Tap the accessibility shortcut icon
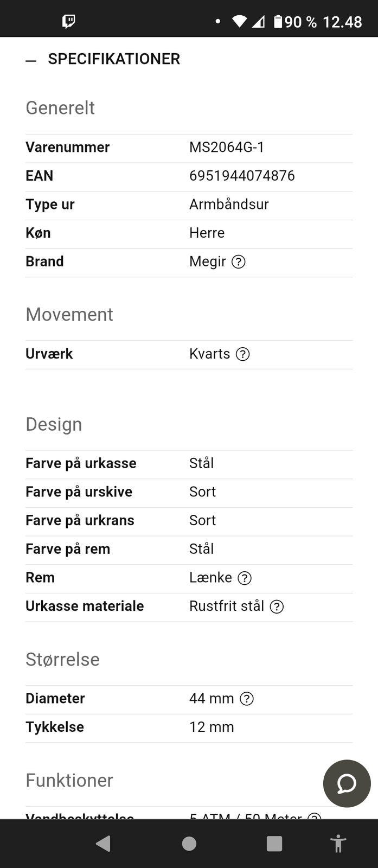The width and height of the screenshot is (378, 868). point(338,844)
